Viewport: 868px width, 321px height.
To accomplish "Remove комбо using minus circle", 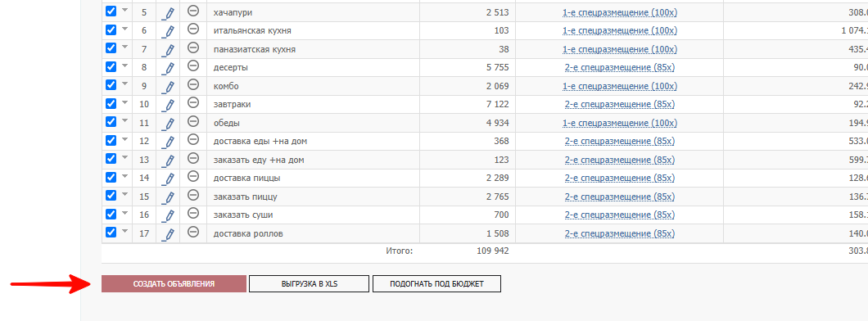I will (x=193, y=84).
